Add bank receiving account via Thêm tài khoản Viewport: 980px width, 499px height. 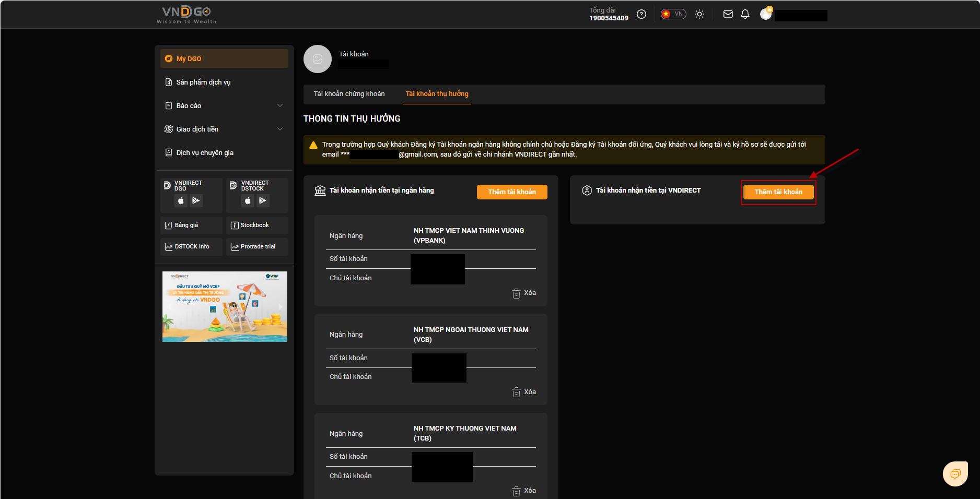(512, 192)
